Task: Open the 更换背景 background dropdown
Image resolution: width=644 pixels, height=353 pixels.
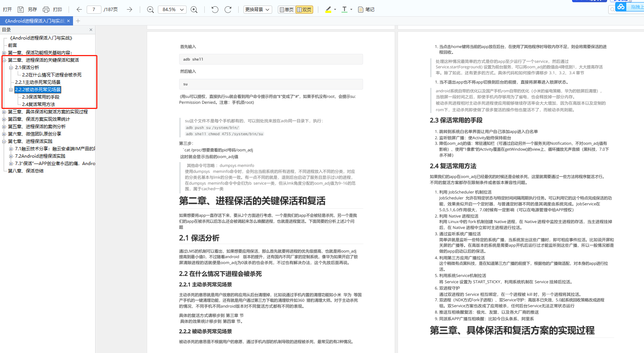Action: tap(257, 10)
